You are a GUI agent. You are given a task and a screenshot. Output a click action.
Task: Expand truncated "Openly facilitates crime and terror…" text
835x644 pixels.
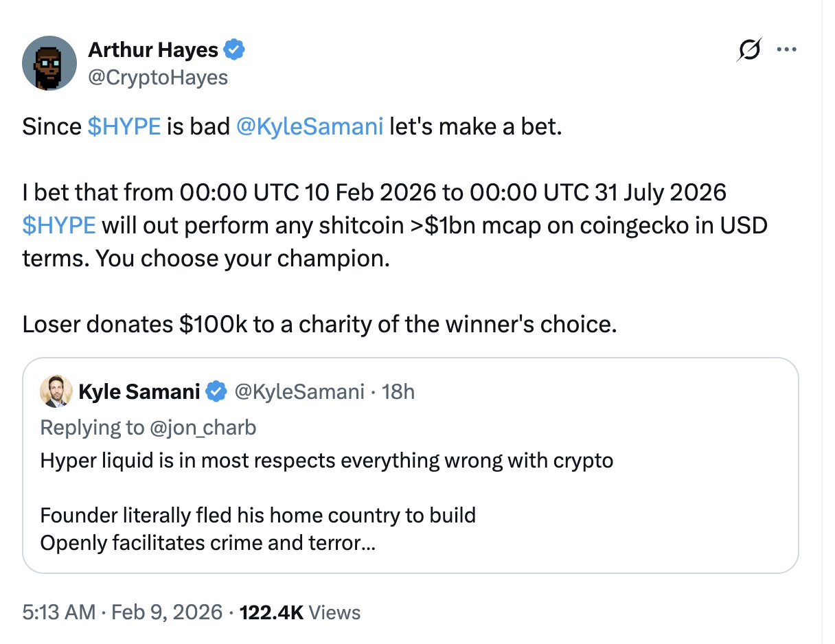207,543
